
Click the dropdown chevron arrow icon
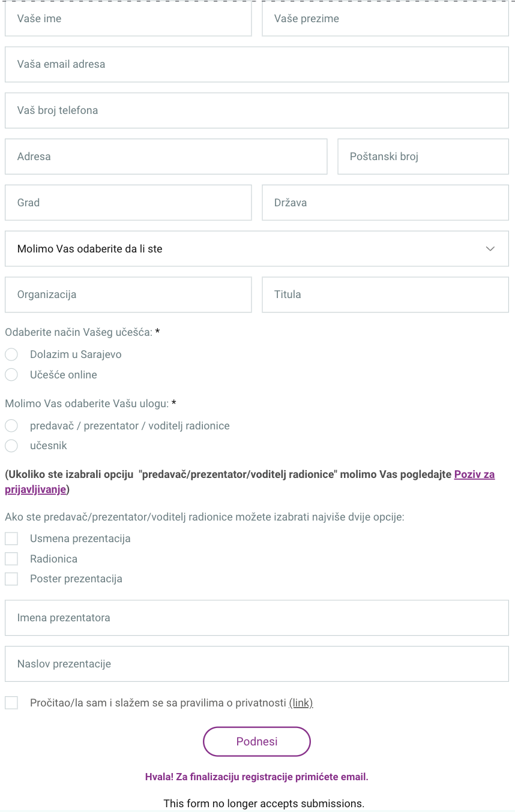[x=490, y=249]
